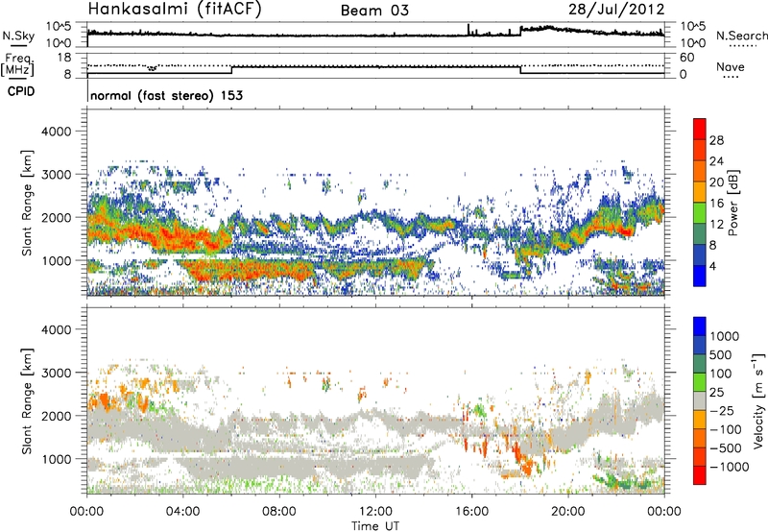Click the 500 label on velocity colorbar
The width and height of the screenshot is (768, 532).
[x=720, y=355]
